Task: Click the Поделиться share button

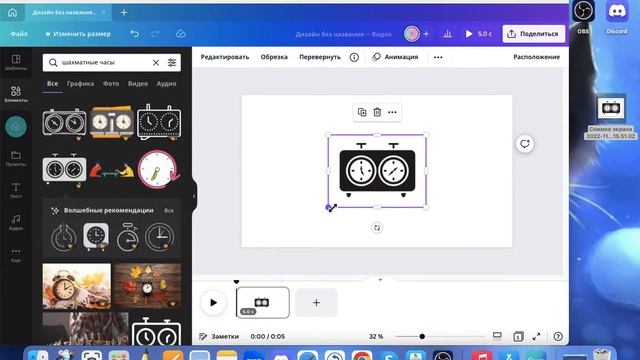Action: click(x=533, y=34)
